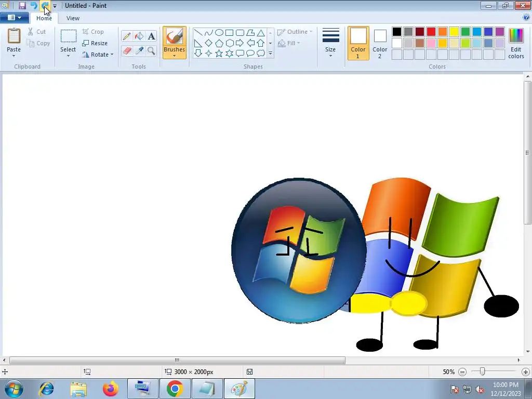This screenshot has width=532, height=399.
Task: Open the Windows Start orb
Action: coord(14,389)
